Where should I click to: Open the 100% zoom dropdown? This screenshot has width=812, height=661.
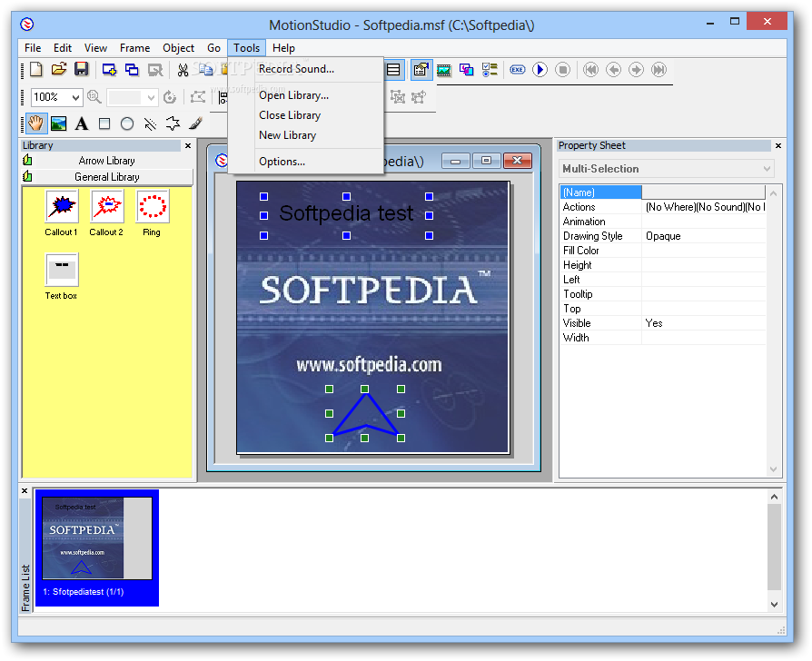75,97
